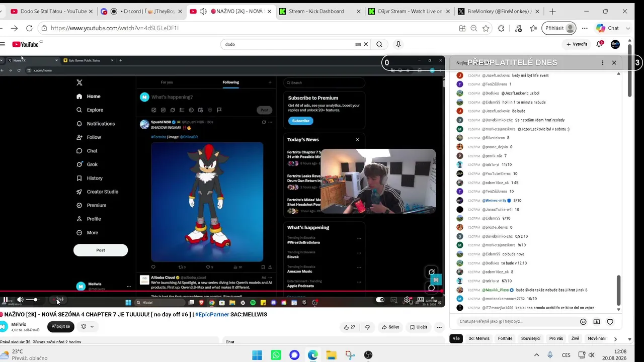Show hidden system tray icons
The width and height of the screenshot is (644, 362).
click(536, 355)
